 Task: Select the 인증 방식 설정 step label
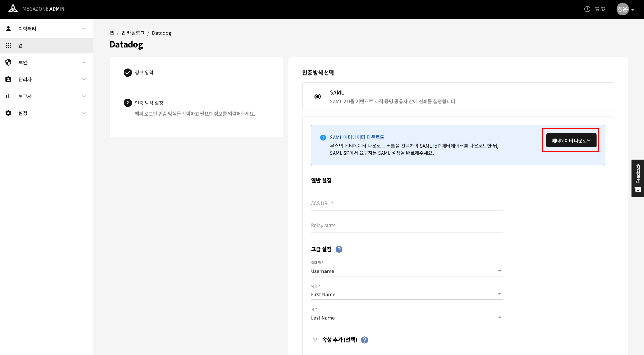point(149,103)
